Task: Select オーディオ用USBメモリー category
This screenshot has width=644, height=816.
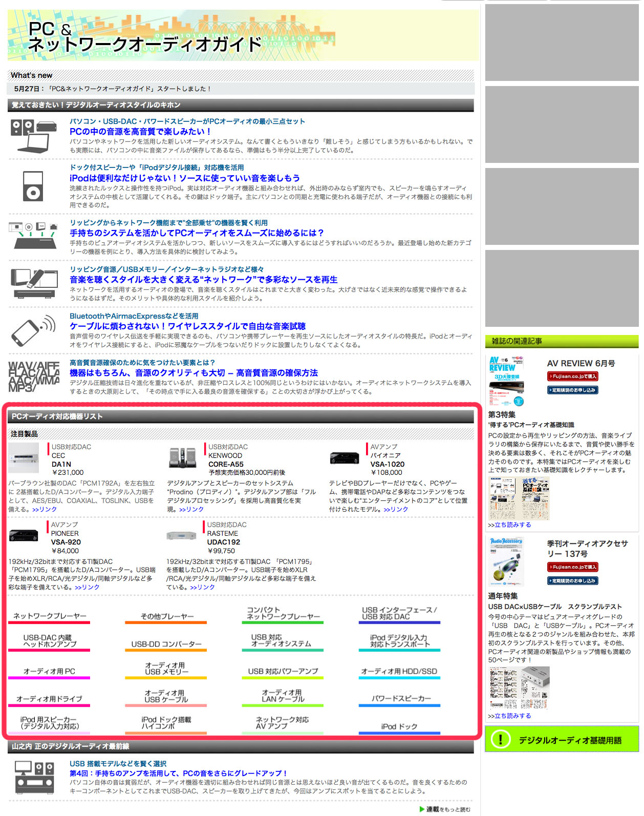Action: pos(166,669)
